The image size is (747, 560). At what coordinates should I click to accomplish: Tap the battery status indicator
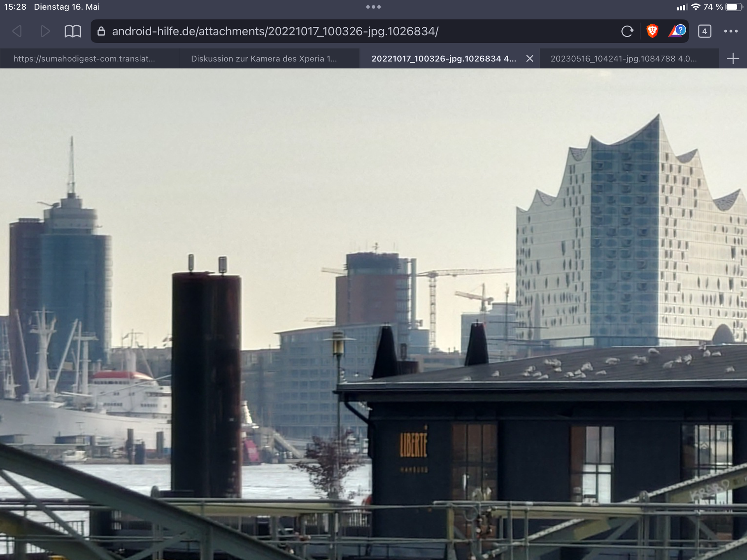[x=733, y=7]
